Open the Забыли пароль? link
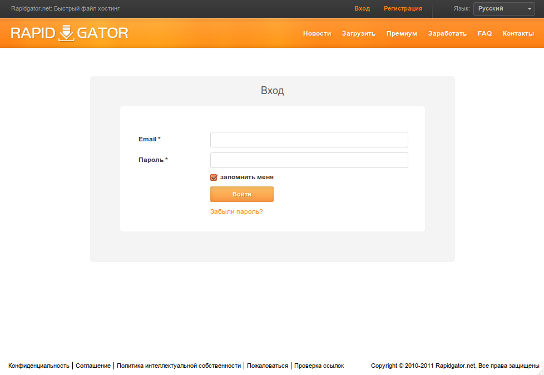The image size is (544, 375). click(237, 212)
